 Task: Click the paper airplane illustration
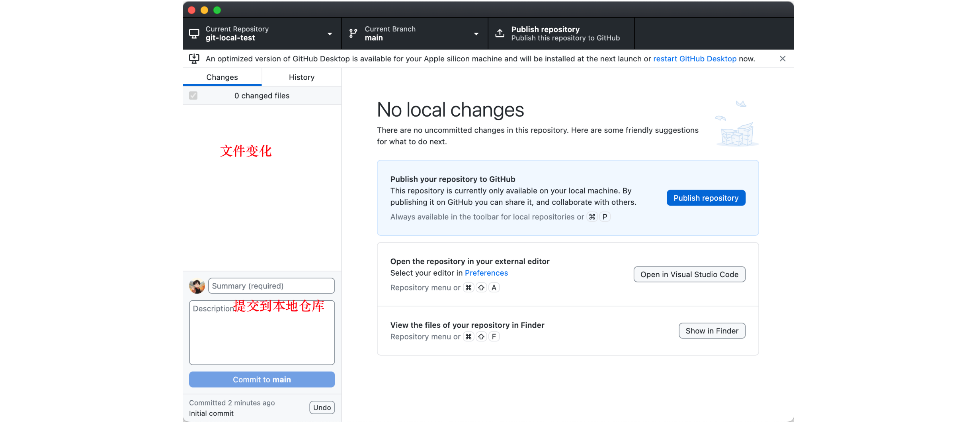click(x=740, y=104)
